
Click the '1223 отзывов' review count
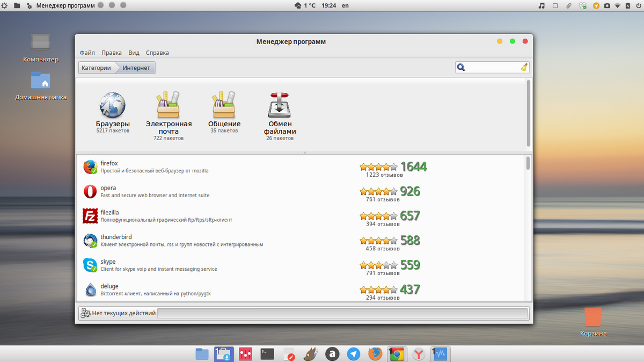[x=384, y=175]
